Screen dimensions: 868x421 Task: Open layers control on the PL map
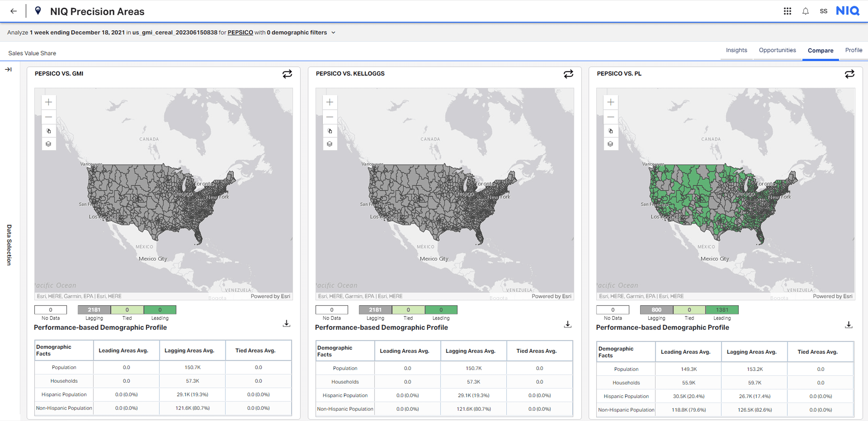tap(611, 144)
